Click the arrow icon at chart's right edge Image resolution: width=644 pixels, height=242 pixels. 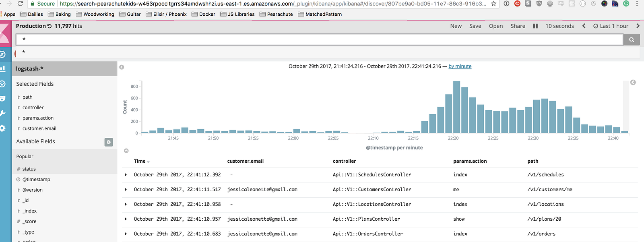pyautogui.click(x=633, y=82)
